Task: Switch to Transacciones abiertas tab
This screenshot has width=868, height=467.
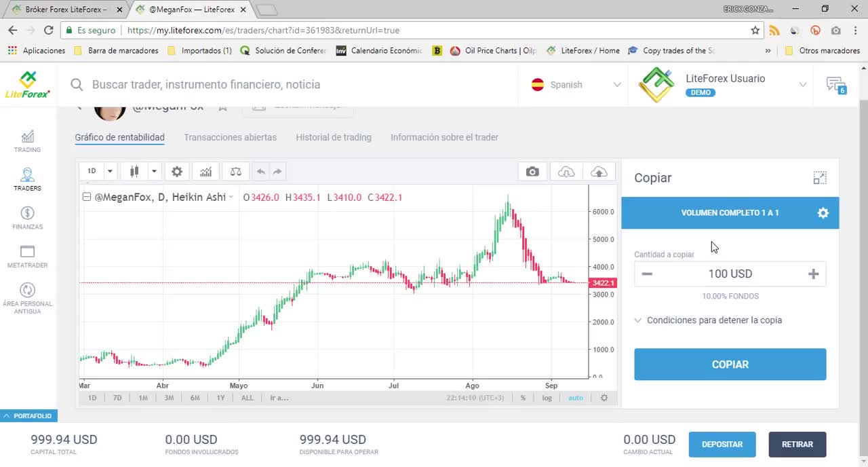Action: pyautogui.click(x=230, y=137)
